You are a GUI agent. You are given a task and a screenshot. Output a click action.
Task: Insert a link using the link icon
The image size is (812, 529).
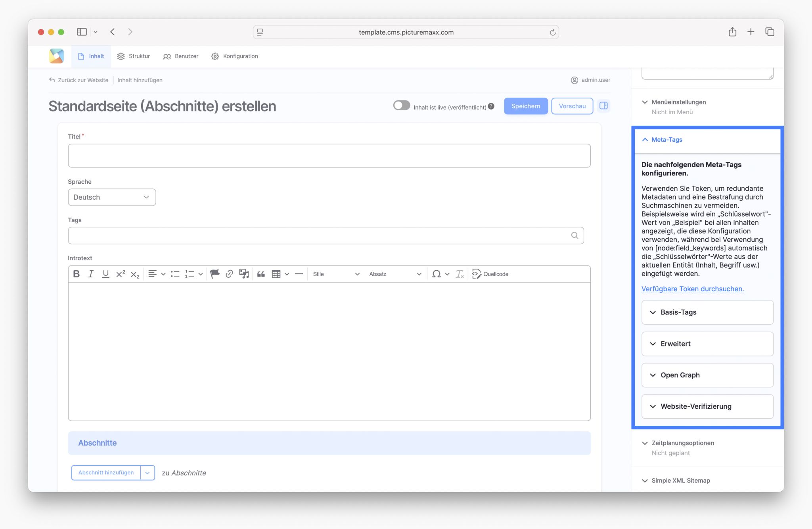click(x=229, y=274)
